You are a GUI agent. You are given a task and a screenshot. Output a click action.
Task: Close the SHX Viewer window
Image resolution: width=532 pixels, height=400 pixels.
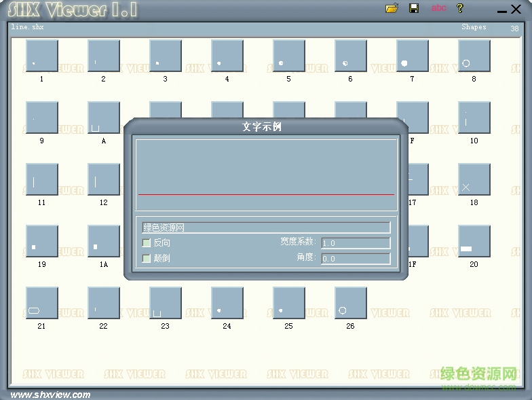pos(516,10)
